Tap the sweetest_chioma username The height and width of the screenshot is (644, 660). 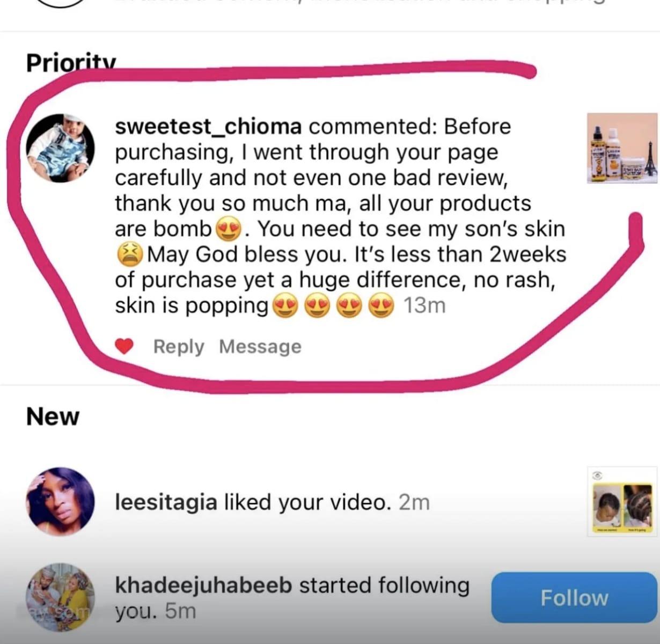208,127
